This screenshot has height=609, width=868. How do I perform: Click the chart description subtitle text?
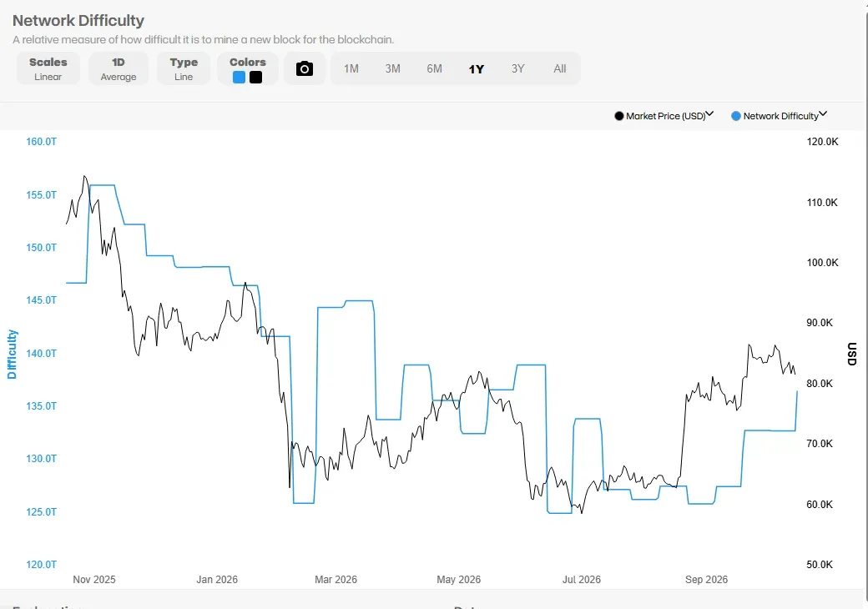click(x=203, y=40)
